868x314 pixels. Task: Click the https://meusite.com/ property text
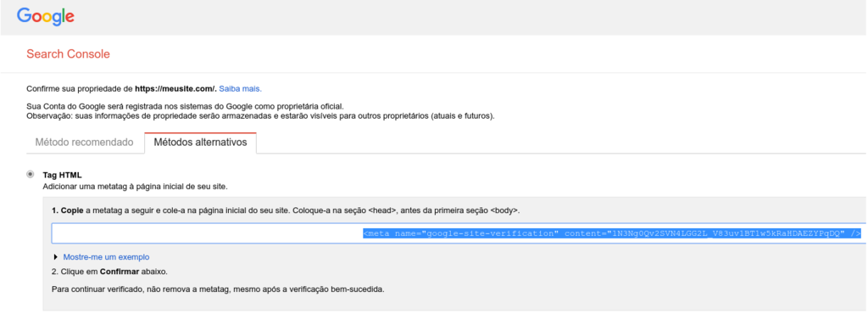pyautogui.click(x=175, y=88)
